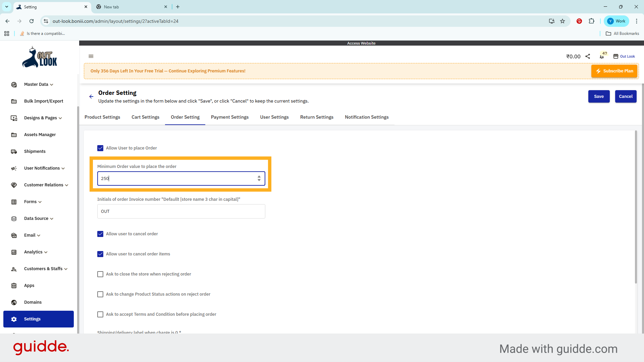Open the Bulk Import/Export sidebar item
644x362 pixels.
click(x=39, y=101)
